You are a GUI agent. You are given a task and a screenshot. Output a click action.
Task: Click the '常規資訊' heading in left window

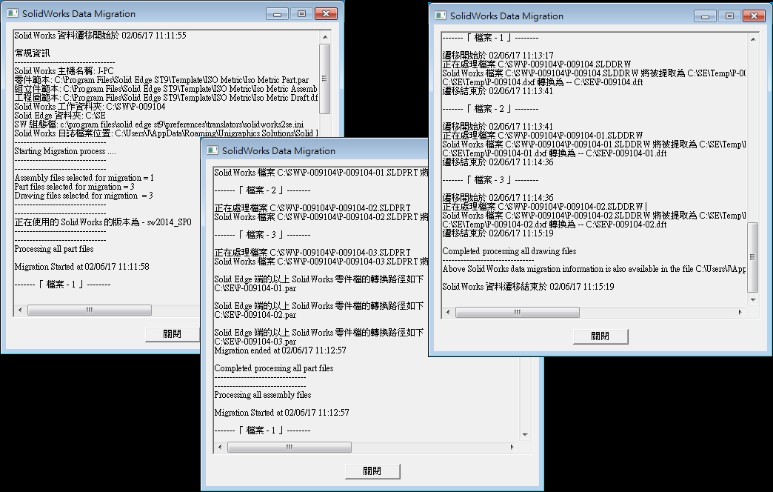tap(33, 53)
